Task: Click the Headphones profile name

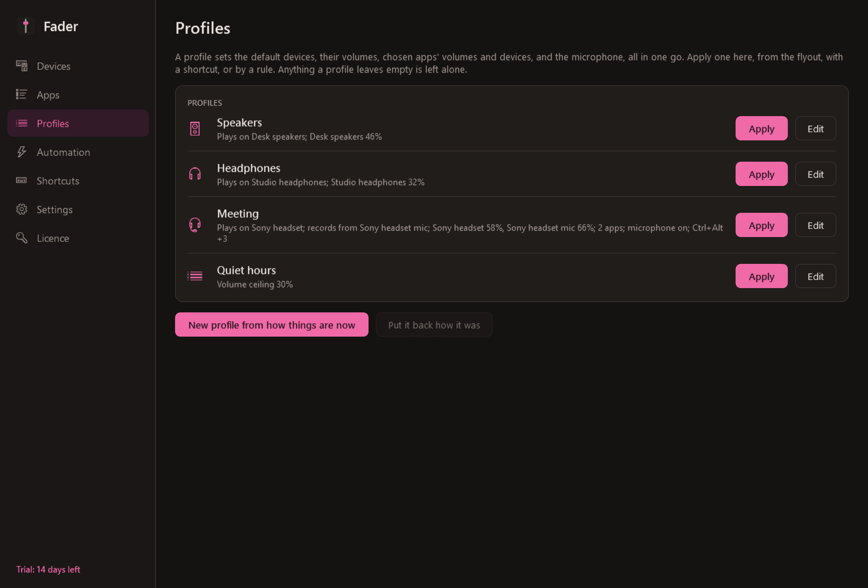Action: coord(248,168)
